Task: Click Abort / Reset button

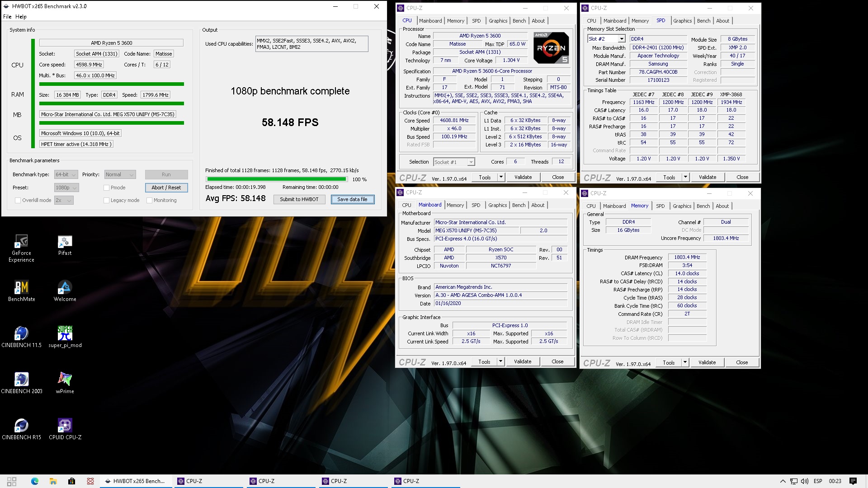Action: coord(166,188)
